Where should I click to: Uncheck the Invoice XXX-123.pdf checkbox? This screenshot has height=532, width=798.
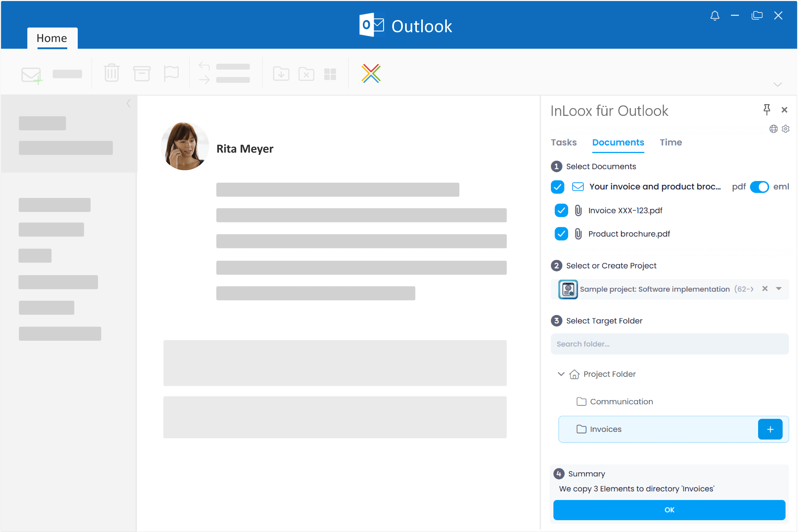(x=561, y=210)
